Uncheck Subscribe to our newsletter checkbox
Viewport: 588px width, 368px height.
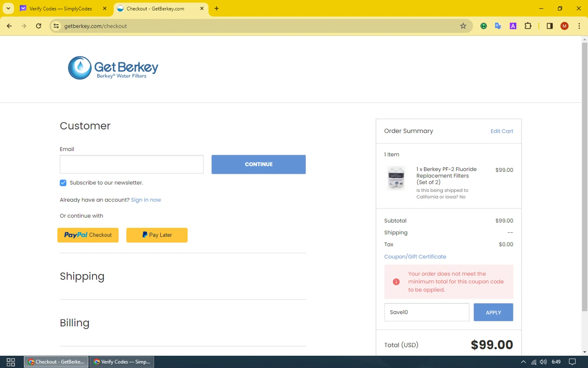63,183
